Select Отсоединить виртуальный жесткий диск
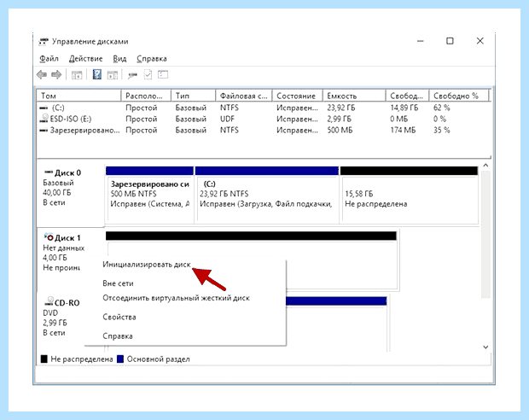This screenshot has height=420, width=529. tap(176, 298)
